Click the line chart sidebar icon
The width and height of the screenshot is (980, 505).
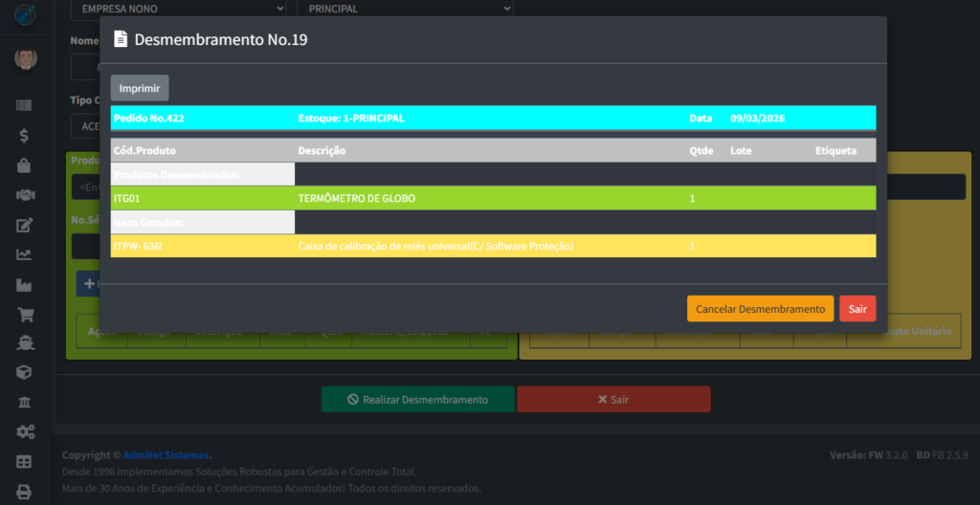click(25, 254)
